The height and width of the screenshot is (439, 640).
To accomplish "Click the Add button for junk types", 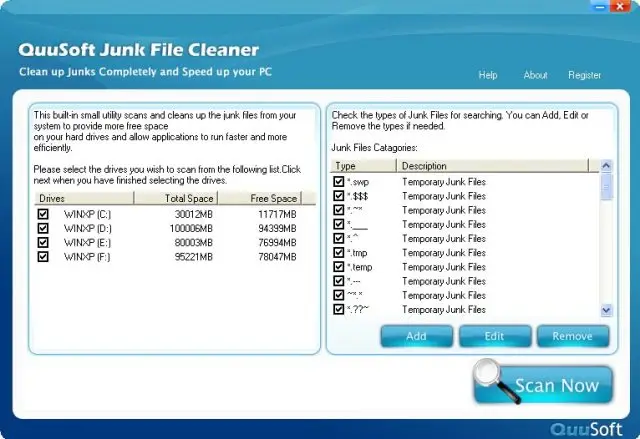I will 416,336.
